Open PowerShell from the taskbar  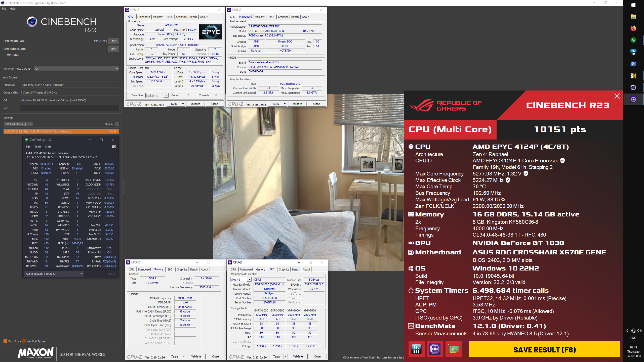633,64
